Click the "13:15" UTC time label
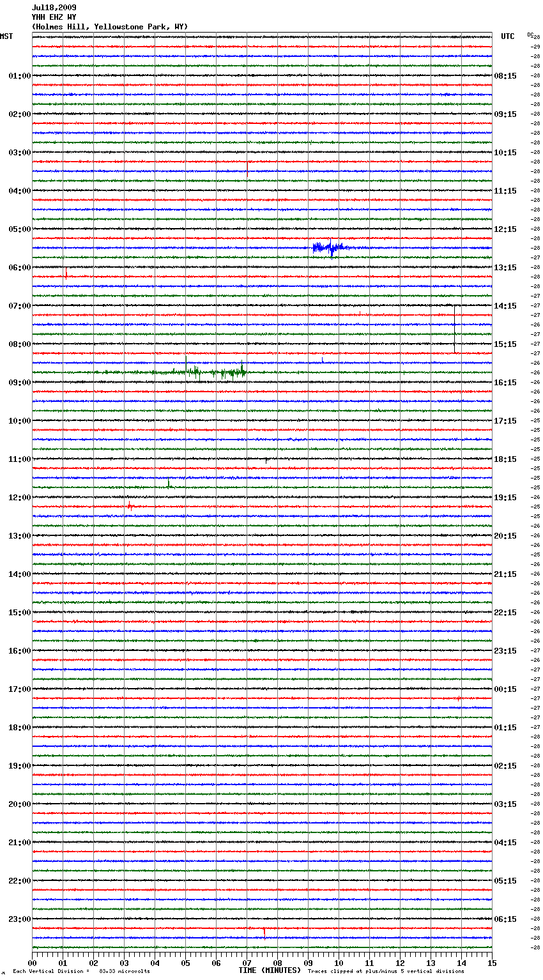 pyautogui.click(x=505, y=268)
